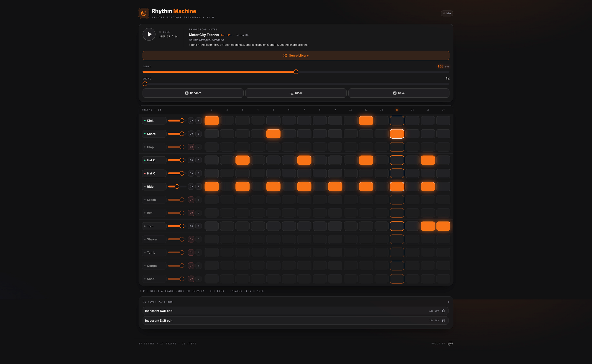The height and width of the screenshot is (364, 592).
Task: Click the Rhythm Machine logo icon
Action: coord(144,13)
